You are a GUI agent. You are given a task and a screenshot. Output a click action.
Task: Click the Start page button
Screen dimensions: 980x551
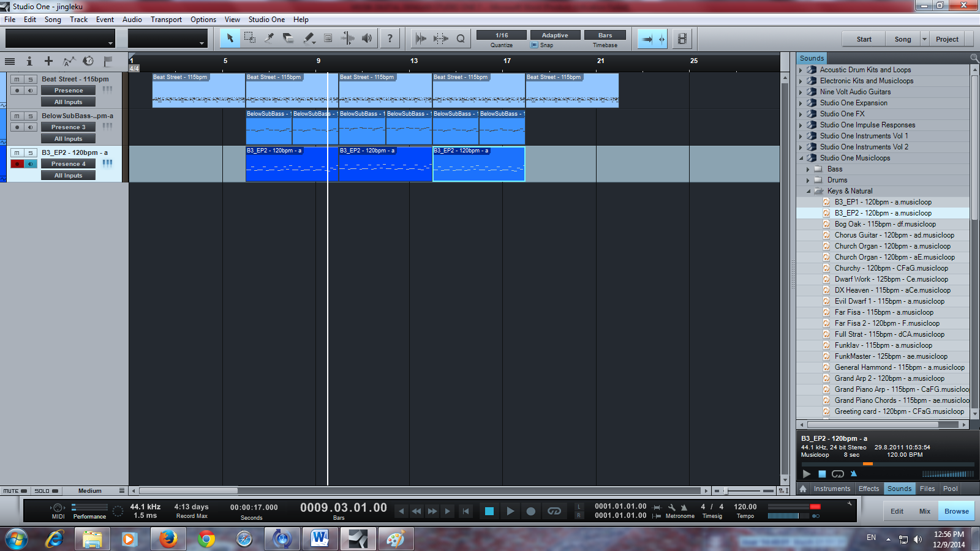864,39
